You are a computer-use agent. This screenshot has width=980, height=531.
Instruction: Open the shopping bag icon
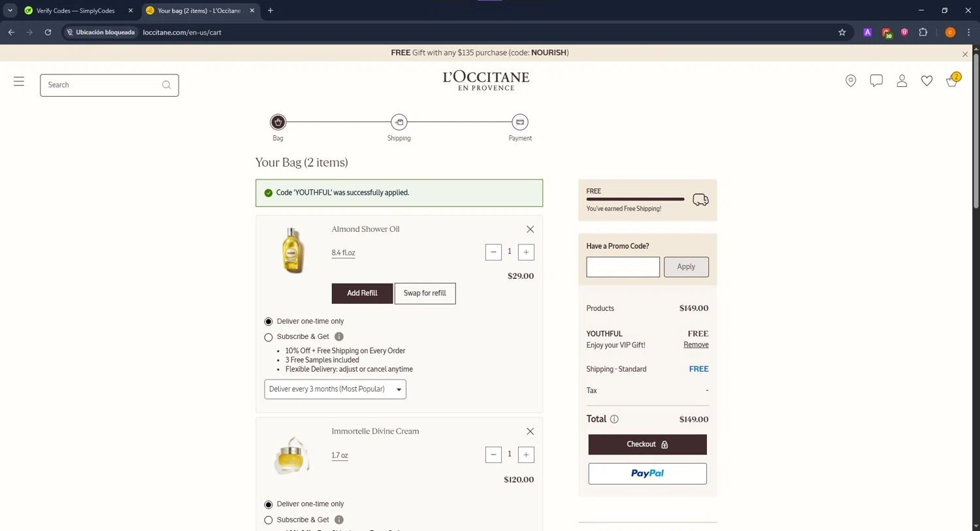point(953,80)
